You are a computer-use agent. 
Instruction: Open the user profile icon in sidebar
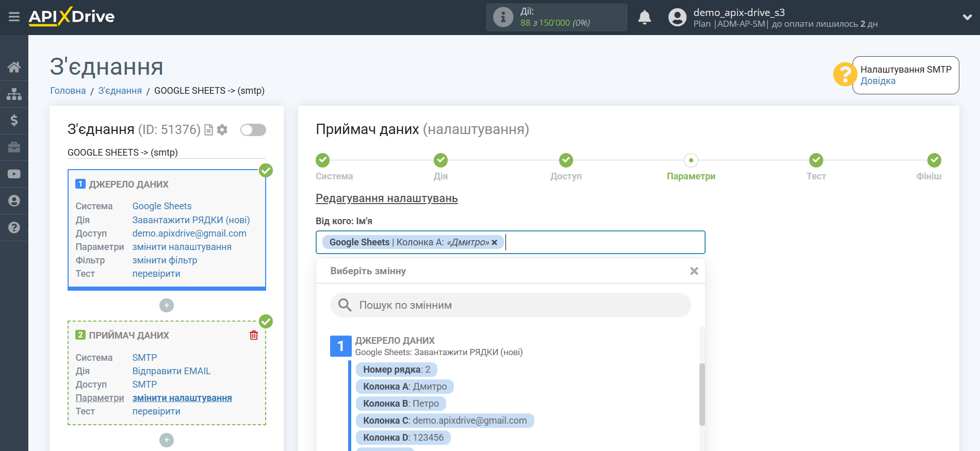14,201
